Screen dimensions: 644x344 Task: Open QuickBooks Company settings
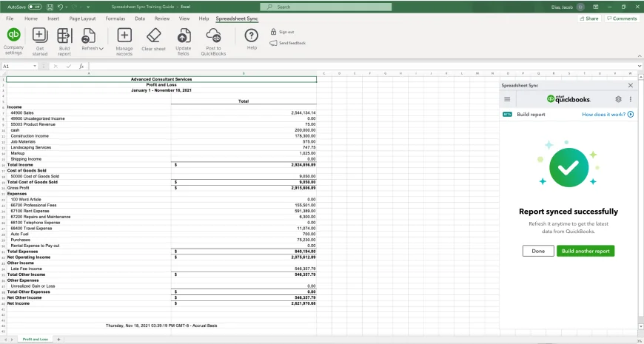(x=13, y=41)
